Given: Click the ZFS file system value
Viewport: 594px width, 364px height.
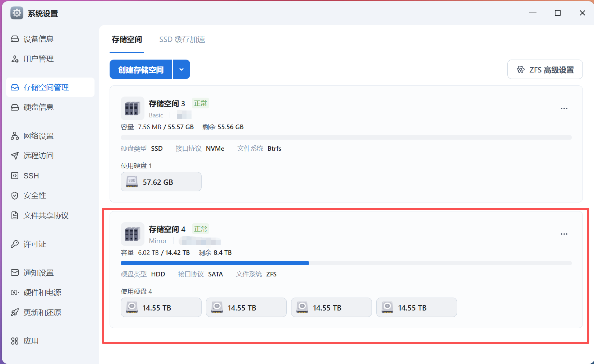Looking at the screenshot, I should pyautogui.click(x=271, y=274).
